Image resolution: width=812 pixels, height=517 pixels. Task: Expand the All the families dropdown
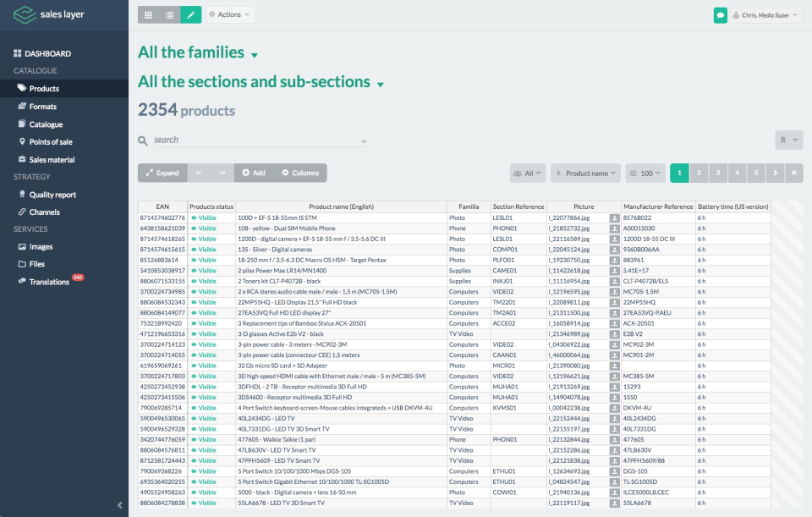pos(254,55)
